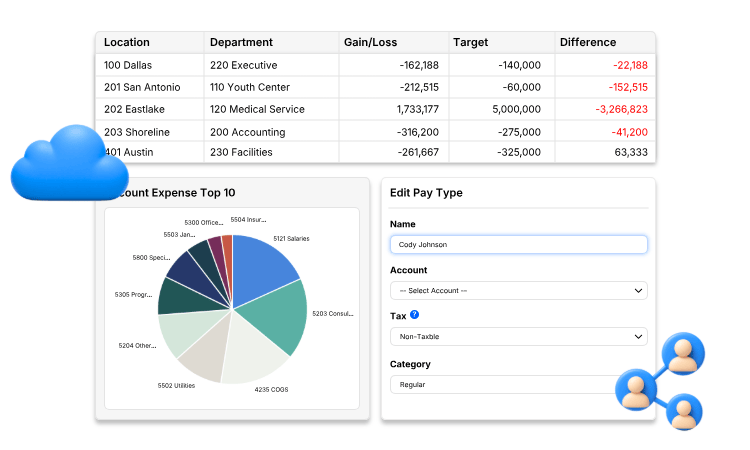Sort by Location column header
The image size is (750, 450).
pos(127,43)
